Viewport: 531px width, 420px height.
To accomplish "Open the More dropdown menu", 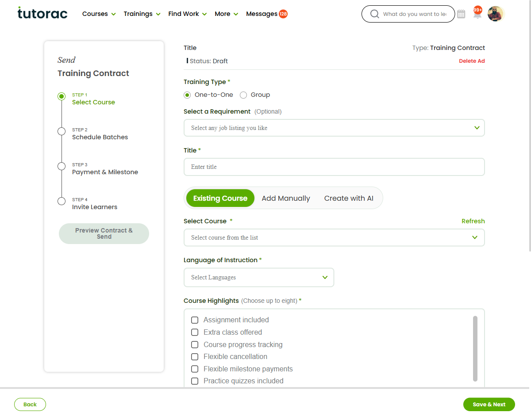I will pos(227,14).
